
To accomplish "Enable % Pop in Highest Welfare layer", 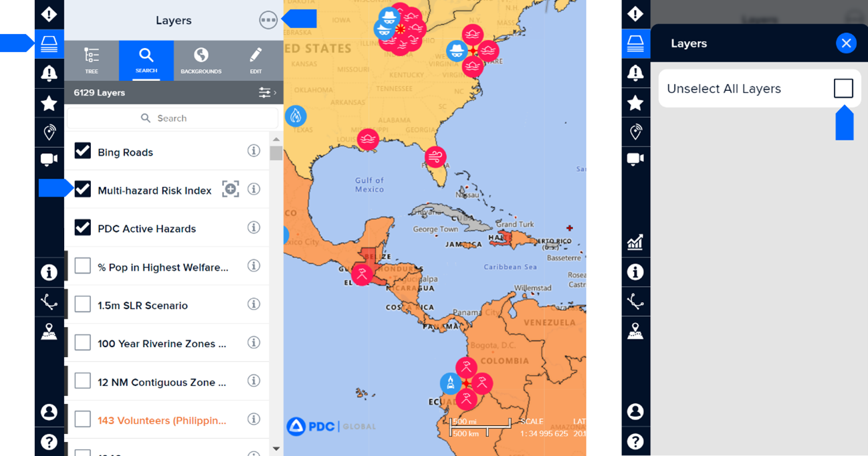I will click(x=82, y=266).
